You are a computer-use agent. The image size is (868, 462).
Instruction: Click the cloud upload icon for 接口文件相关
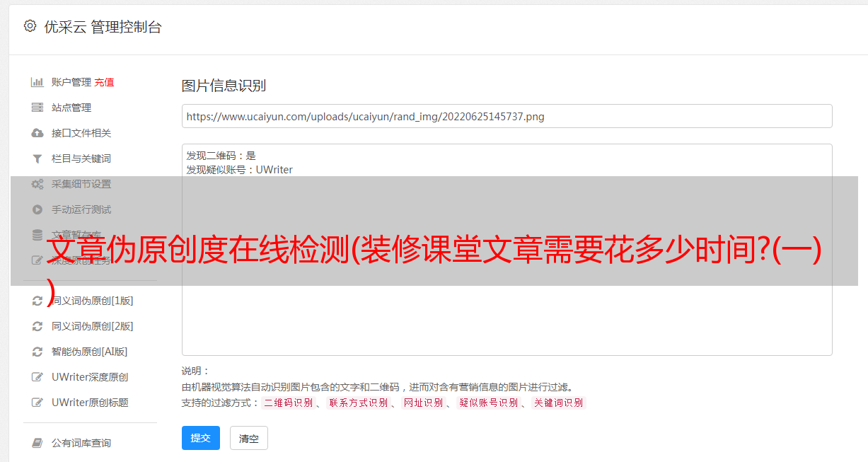coord(37,133)
